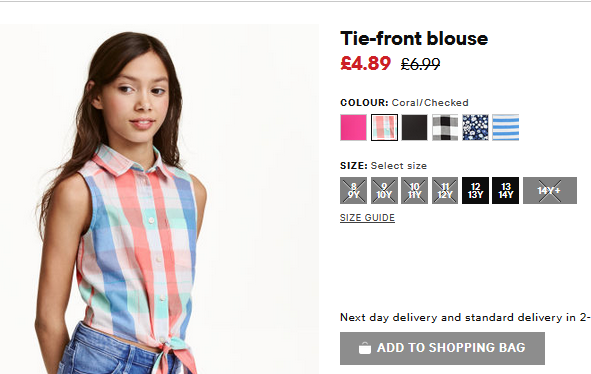Click the Tie-front blouse title

pyautogui.click(x=414, y=38)
